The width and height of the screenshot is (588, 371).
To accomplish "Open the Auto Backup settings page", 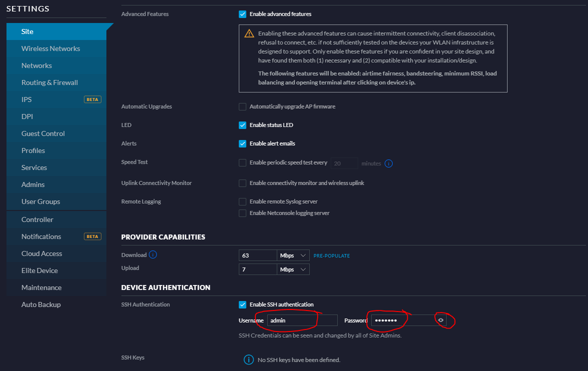I will (x=41, y=304).
